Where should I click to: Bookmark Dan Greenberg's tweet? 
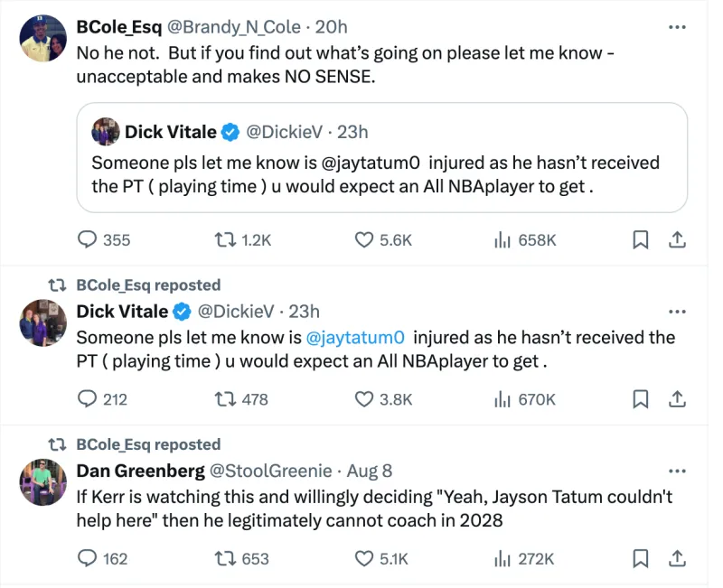click(x=640, y=558)
